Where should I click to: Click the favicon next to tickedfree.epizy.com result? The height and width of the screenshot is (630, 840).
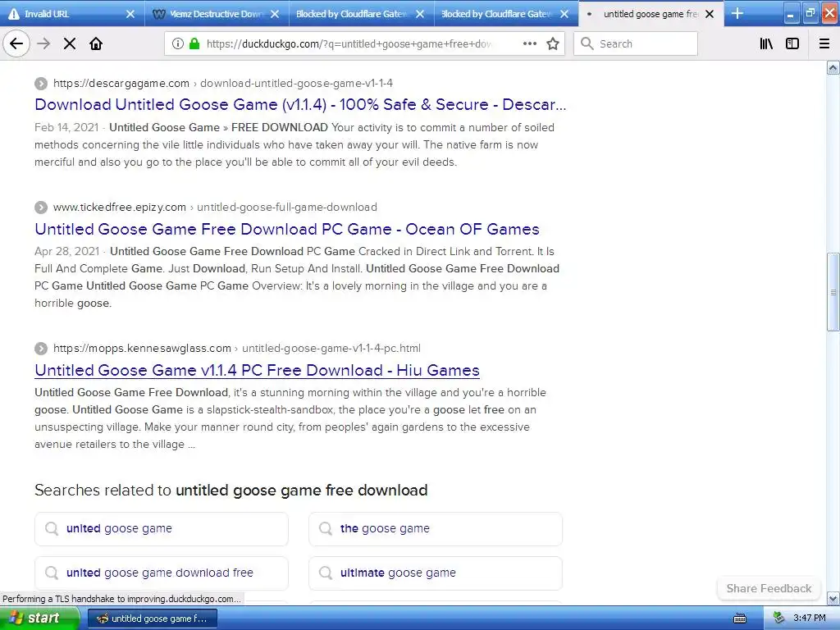[x=41, y=208]
